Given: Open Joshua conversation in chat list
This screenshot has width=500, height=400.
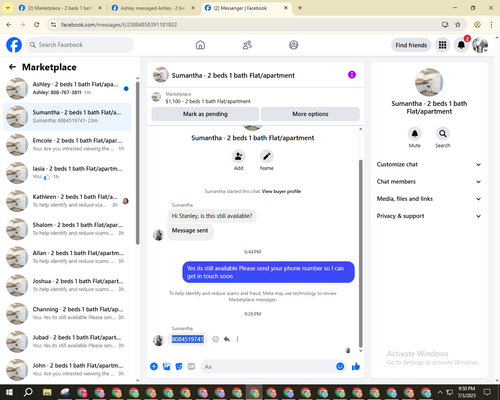Looking at the screenshot, I should pos(67,285).
